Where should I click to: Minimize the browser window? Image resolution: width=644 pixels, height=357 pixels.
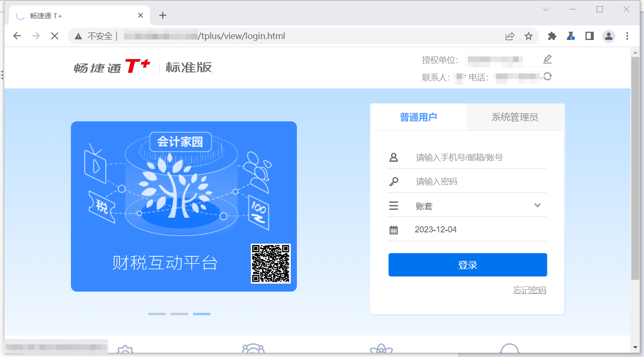click(x=573, y=9)
